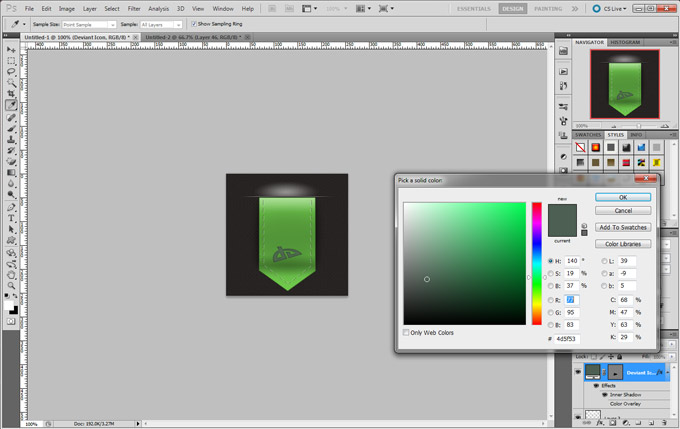This screenshot has height=429, width=680.
Task: Select the Crop tool
Action: (x=12, y=94)
